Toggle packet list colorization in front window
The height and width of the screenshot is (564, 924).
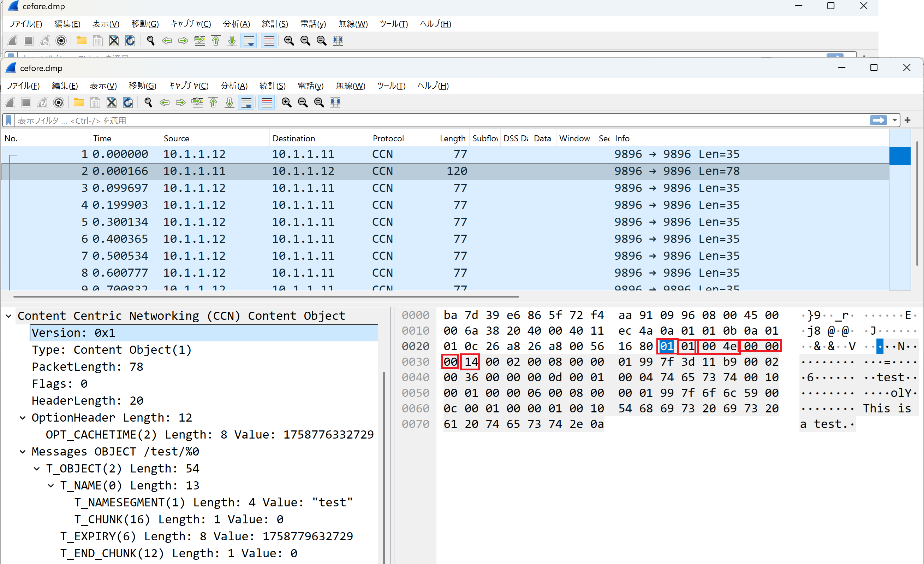click(267, 102)
